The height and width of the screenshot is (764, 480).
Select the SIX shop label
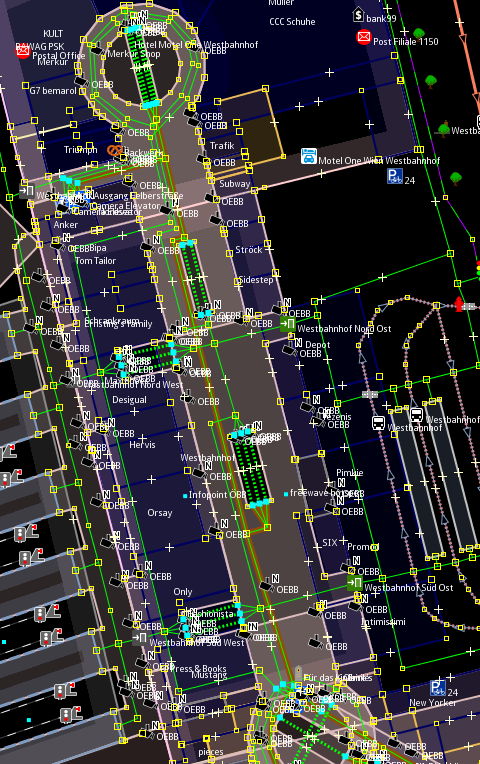click(x=330, y=542)
